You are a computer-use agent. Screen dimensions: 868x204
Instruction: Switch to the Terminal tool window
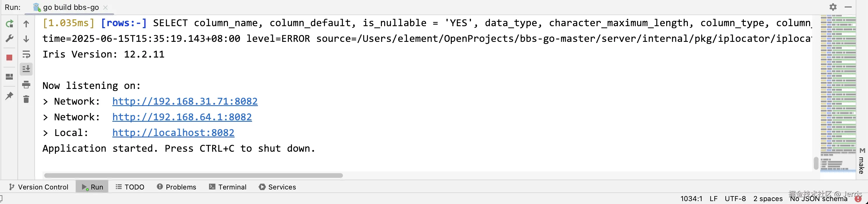point(228,187)
